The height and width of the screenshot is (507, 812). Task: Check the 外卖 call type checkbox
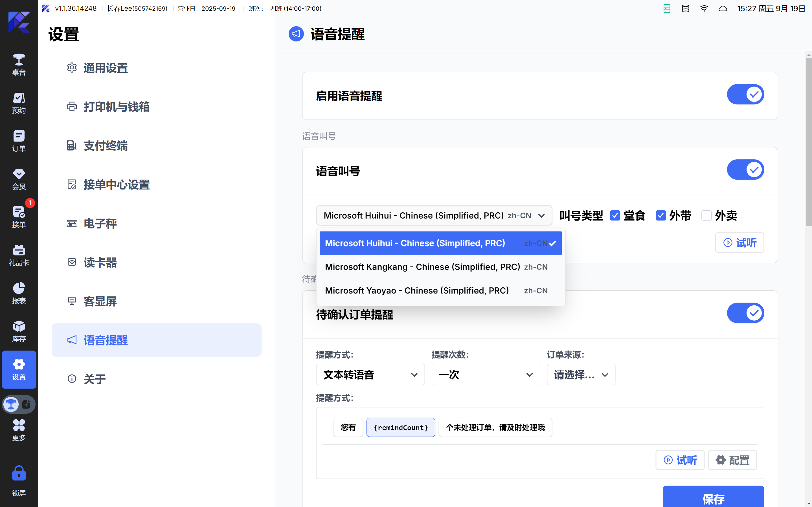706,215
